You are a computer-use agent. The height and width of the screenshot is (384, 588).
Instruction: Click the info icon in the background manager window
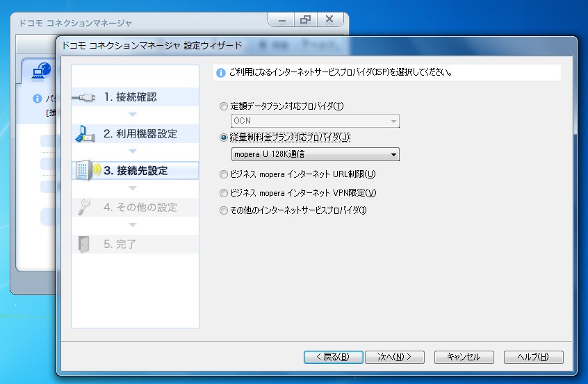(x=37, y=99)
